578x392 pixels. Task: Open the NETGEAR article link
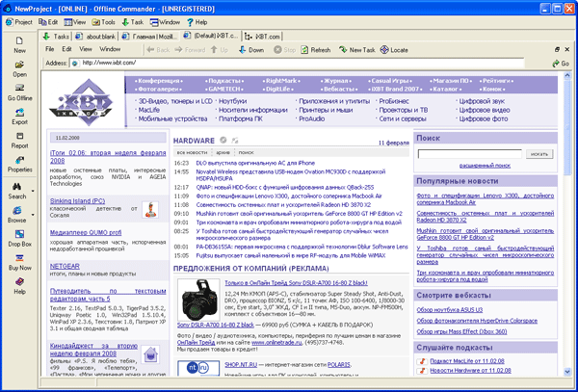click(x=65, y=266)
